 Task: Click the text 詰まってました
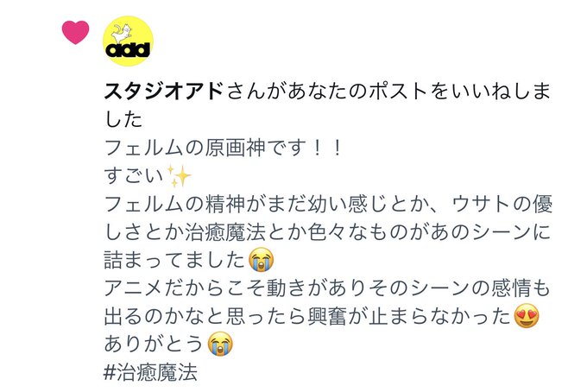tap(175, 260)
